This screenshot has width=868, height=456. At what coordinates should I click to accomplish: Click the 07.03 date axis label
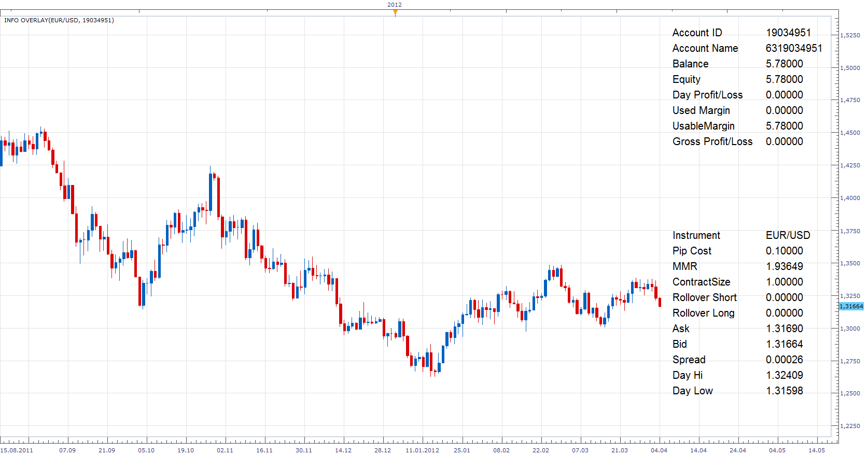coord(580,450)
